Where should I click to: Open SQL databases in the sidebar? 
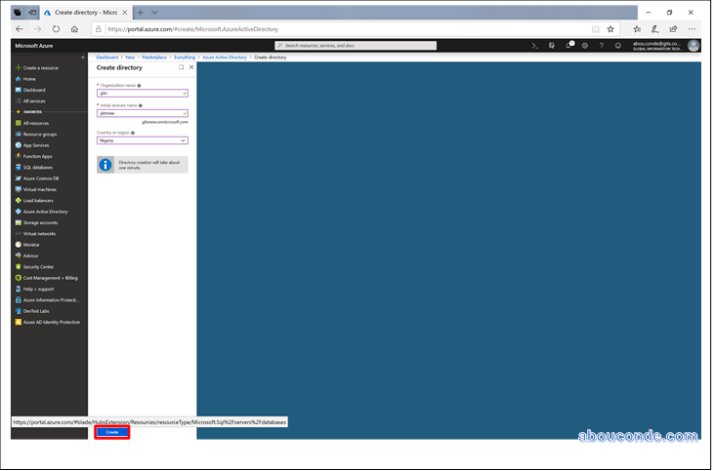pos(38,167)
